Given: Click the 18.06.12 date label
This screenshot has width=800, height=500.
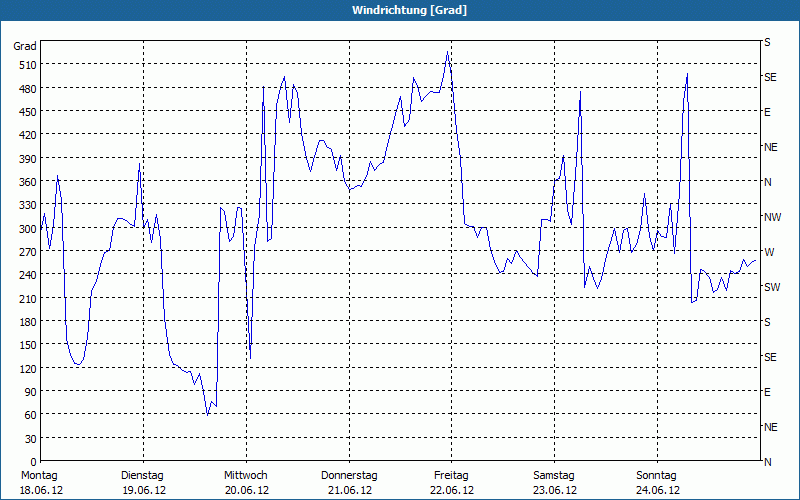Looking at the screenshot, I should point(41,490).
